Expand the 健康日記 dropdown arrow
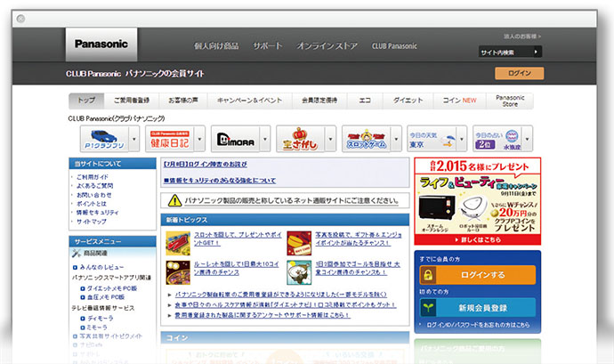This screenshot has height=364, width=614. (199, 139)
